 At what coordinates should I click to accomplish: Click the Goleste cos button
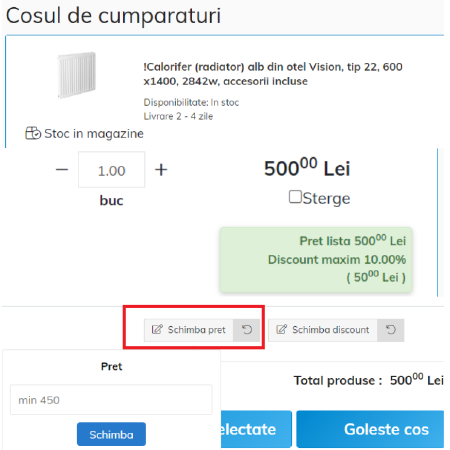[370, 429]
